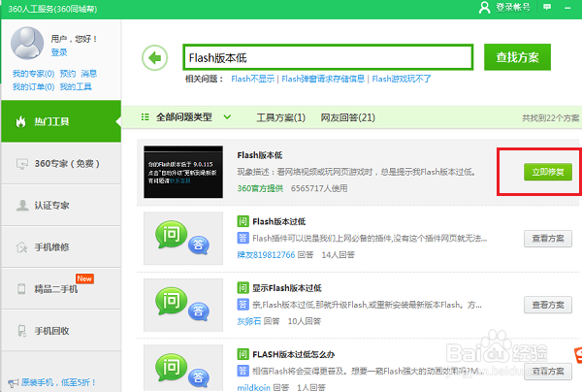The image size is (582, 392).
Task: Click the New badge on 精品二手机
Action: (x=84, y=278)
